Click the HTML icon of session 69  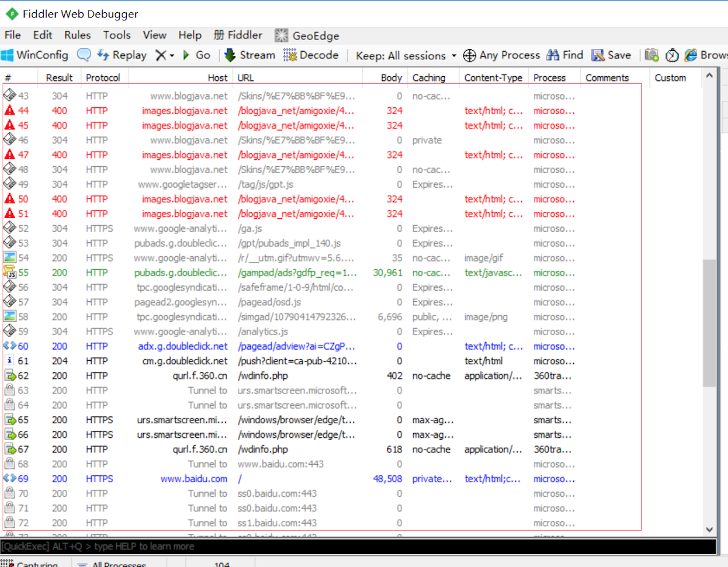point(10,478)
